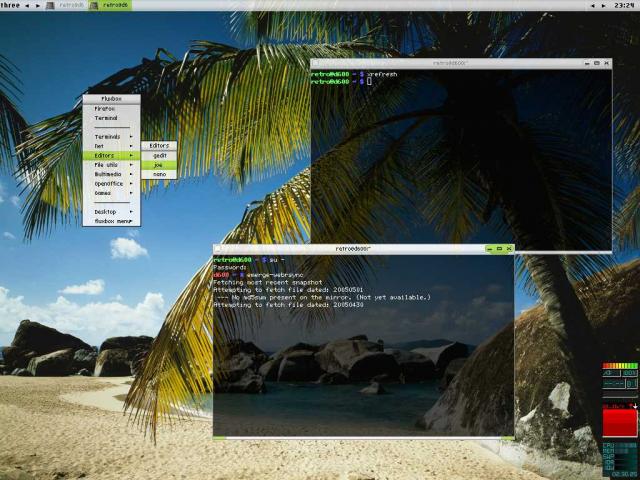Click the 'Password:' line in lower terminal
The image size is (640, 480).
point(230,267)
